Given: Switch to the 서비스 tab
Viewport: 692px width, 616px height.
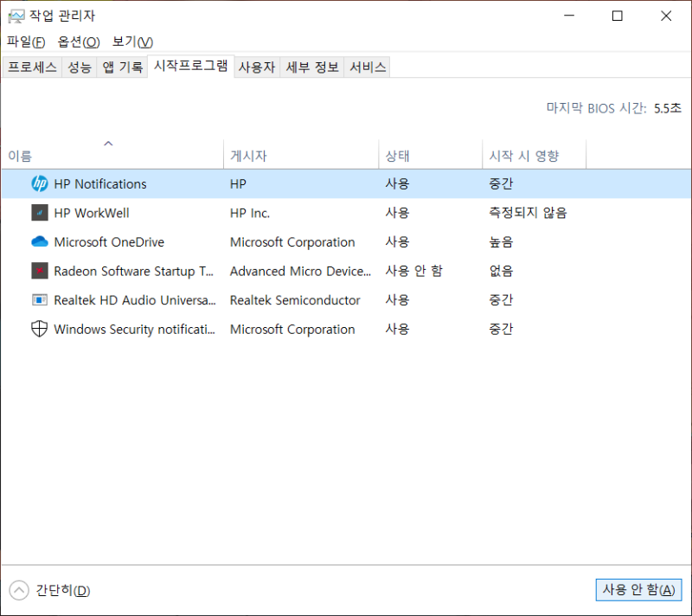Looking at the screenshot, I should (x=368, y=67).
